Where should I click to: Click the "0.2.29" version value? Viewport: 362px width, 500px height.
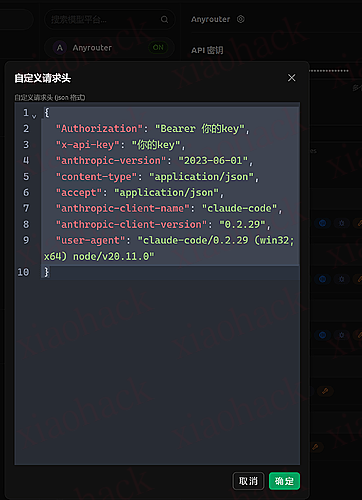pyautogui.click(x=242, y=225)
